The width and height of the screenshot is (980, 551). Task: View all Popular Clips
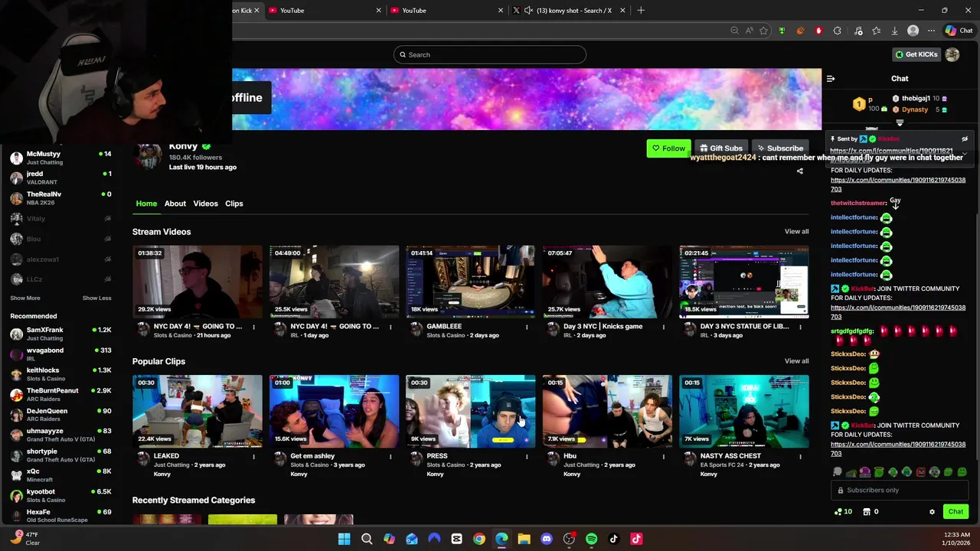(x=796, y=361)
